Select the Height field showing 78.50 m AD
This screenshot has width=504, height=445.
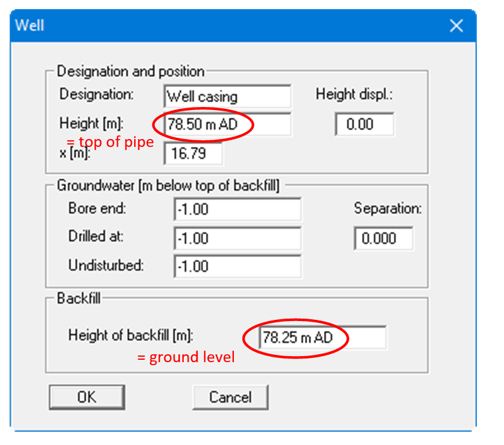click(x=227, y=125)
